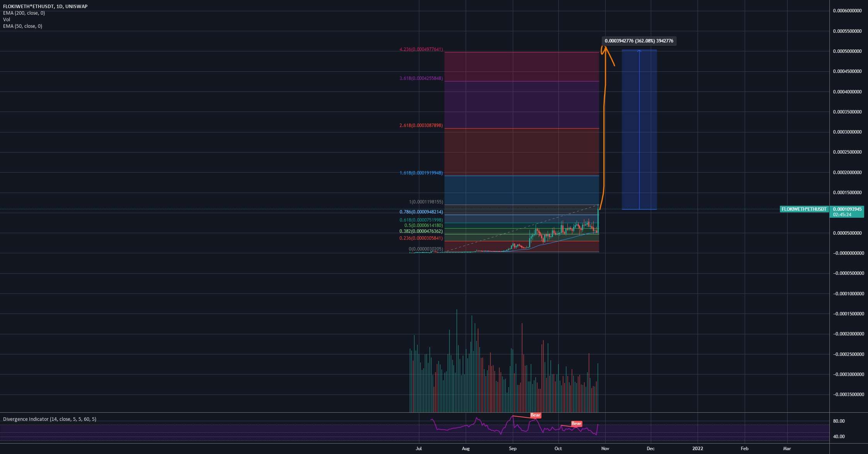Select the EMA (200, close, 0) indicator label
This screenshot has height=454, width=868.
tap(24, 13)
